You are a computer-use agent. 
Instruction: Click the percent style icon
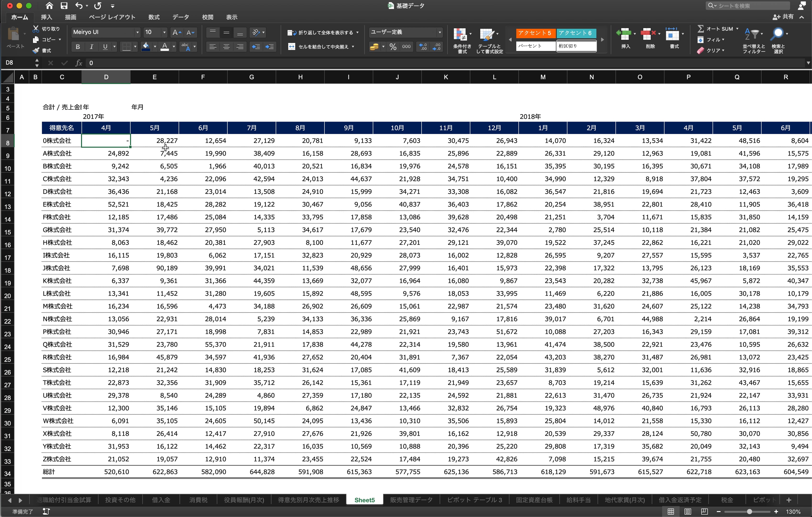393,47
